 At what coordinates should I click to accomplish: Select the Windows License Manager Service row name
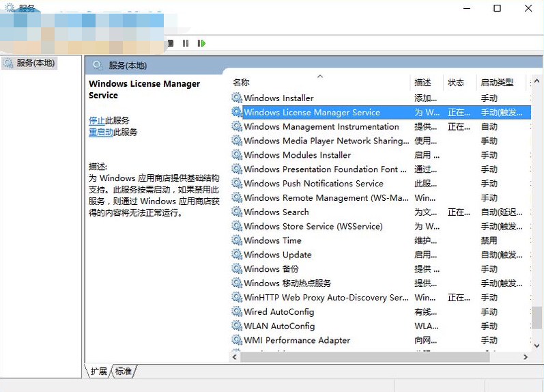(x=312, y=113)
